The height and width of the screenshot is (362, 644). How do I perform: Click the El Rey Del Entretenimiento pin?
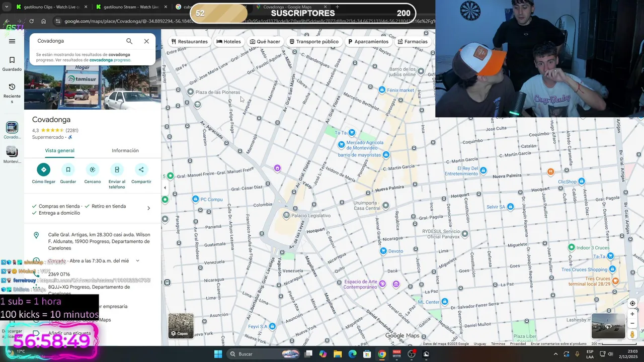483,171
